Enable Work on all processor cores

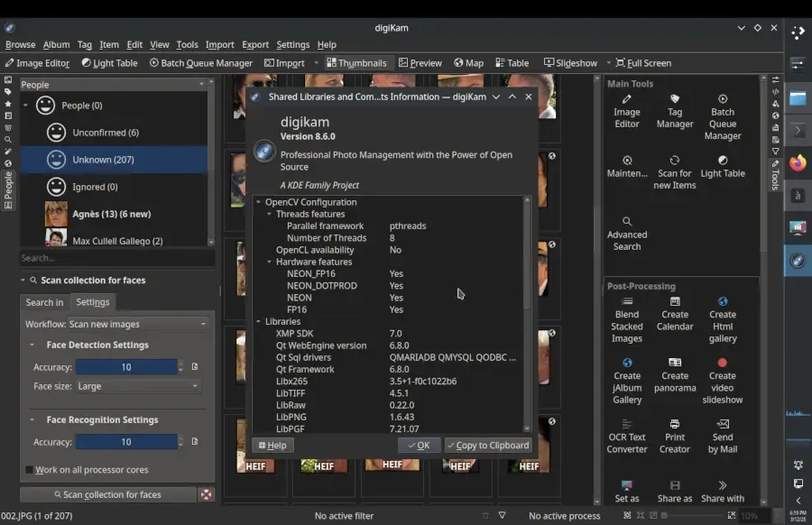click(x=30, y=470)
